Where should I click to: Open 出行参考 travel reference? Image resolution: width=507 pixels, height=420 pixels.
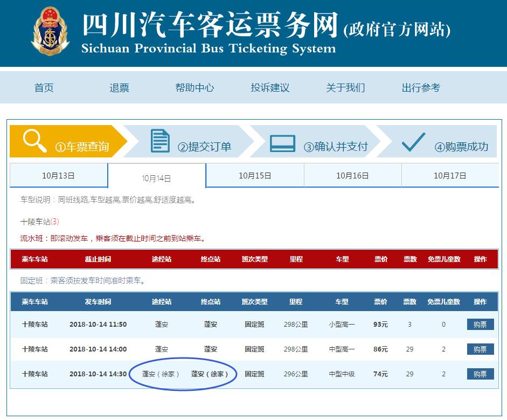point(421,88)
